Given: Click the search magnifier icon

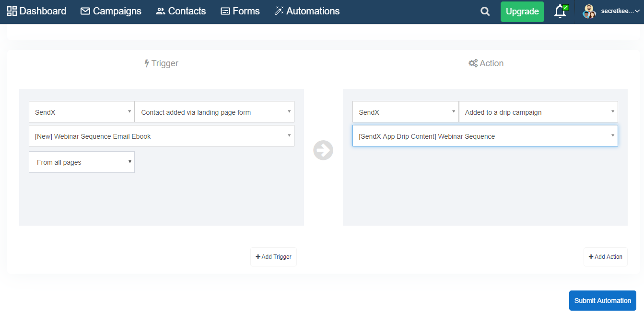Looking at the screenshot, I should (485, 12).
